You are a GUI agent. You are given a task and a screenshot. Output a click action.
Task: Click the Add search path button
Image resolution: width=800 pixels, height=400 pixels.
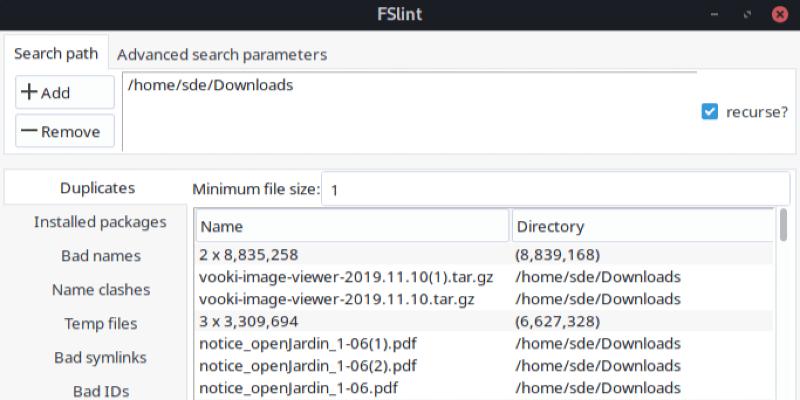point(64,92)
